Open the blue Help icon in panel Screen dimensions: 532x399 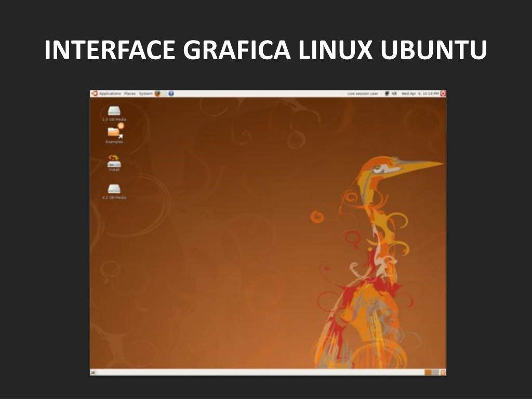point(171,94)
